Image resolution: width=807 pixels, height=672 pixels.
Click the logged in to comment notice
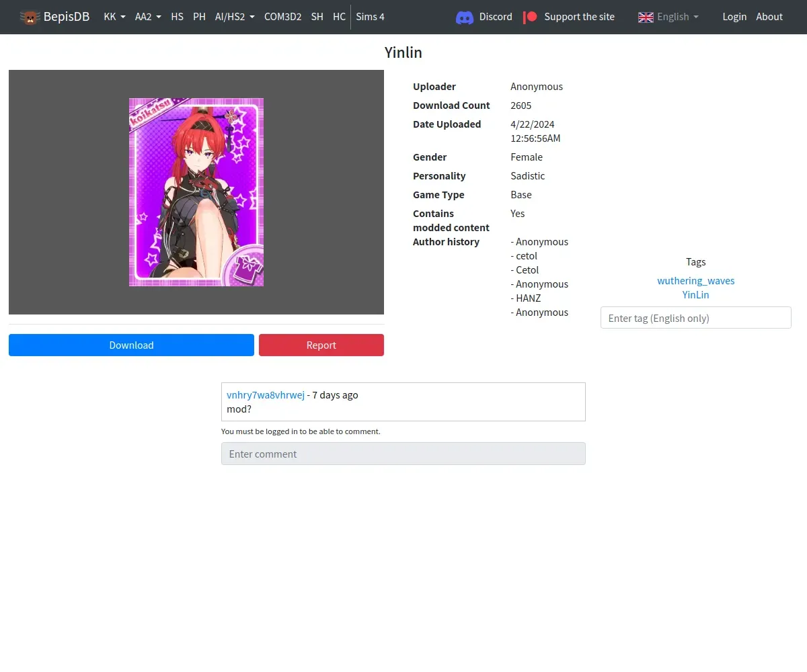click(301, 431)
